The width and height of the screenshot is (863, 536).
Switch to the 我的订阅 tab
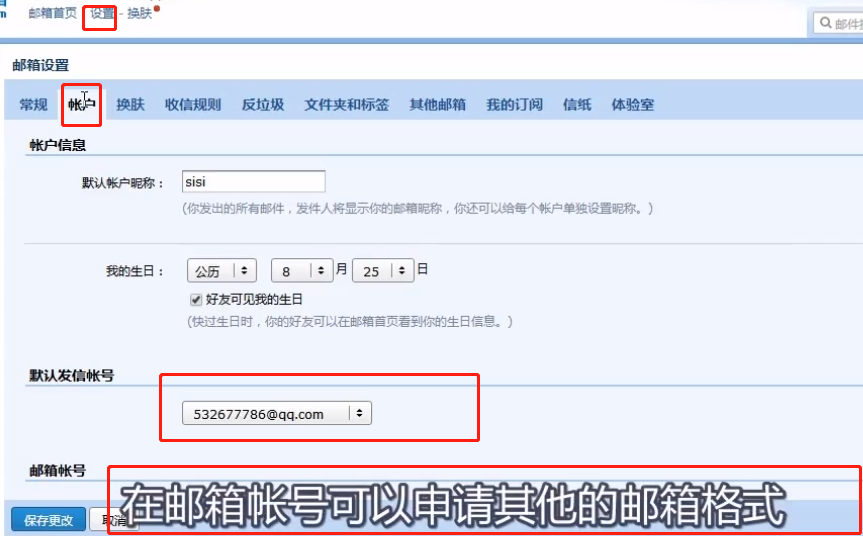(x=514, y=105)
